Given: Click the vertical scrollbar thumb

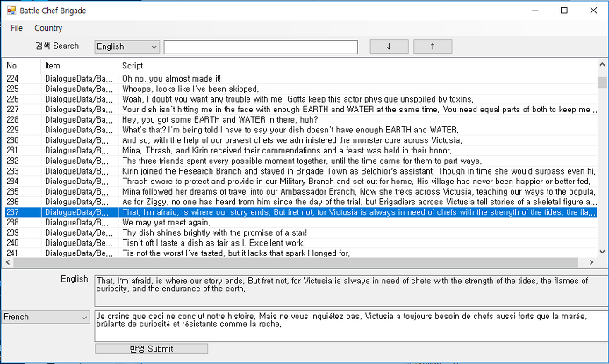Looking at the screenshot, I should [602, 82].
